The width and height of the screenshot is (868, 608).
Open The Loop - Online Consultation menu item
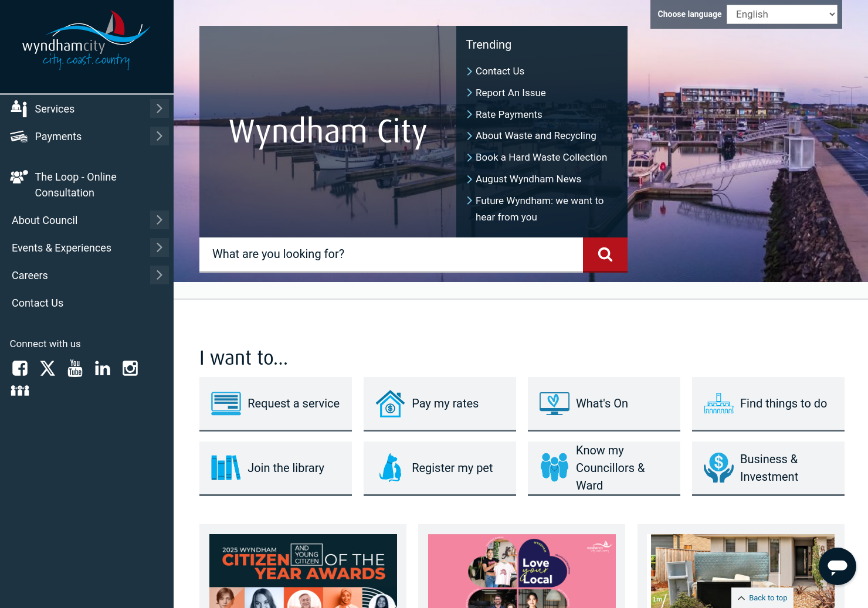76,185
